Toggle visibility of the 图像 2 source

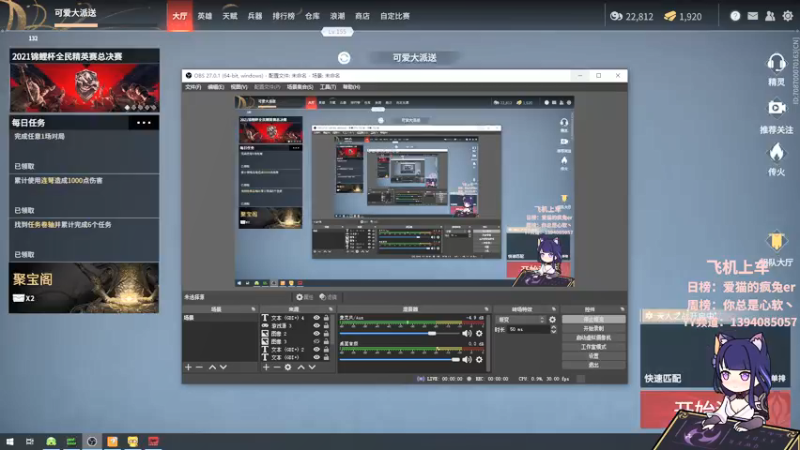tap(316, 334)
